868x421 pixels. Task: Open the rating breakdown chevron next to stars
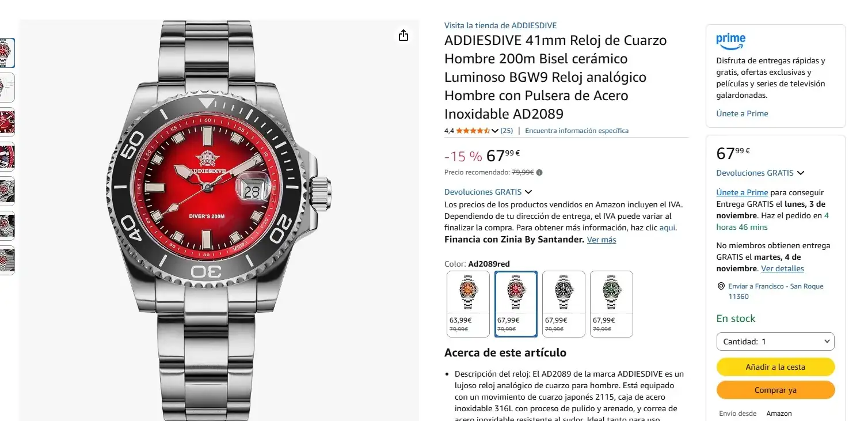(495, 131)
